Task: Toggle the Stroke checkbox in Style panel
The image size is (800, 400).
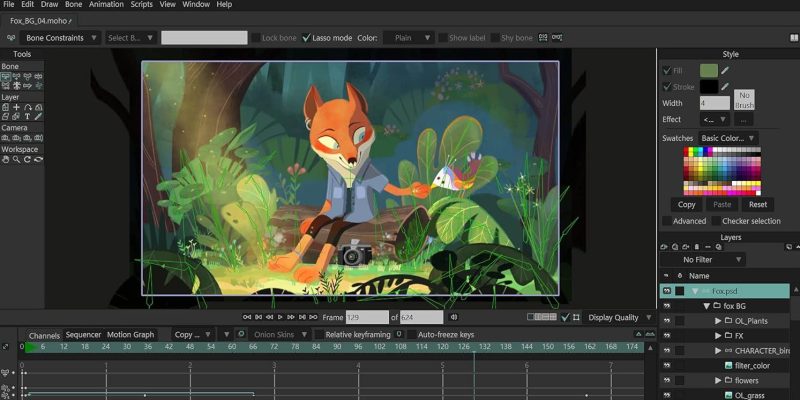Action: [666, 87]
